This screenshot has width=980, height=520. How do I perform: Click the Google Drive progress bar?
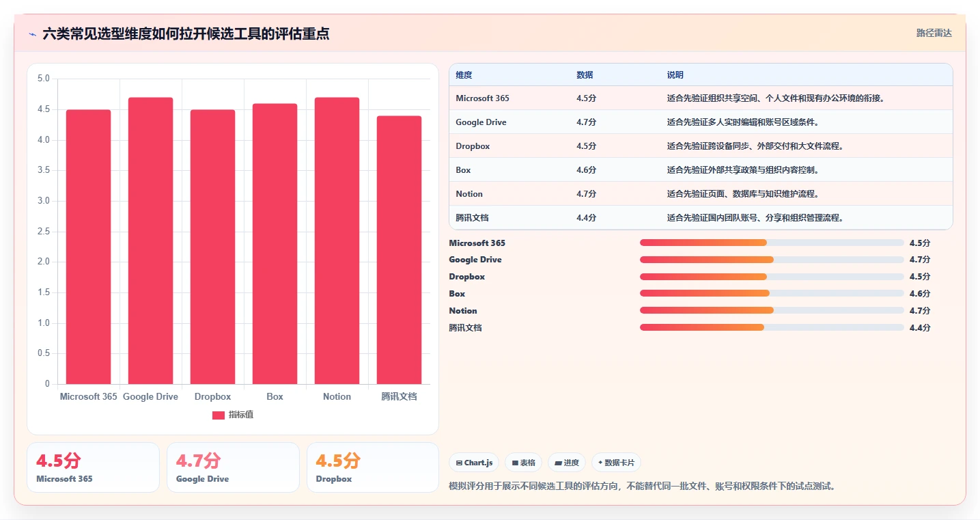[772, 260]
